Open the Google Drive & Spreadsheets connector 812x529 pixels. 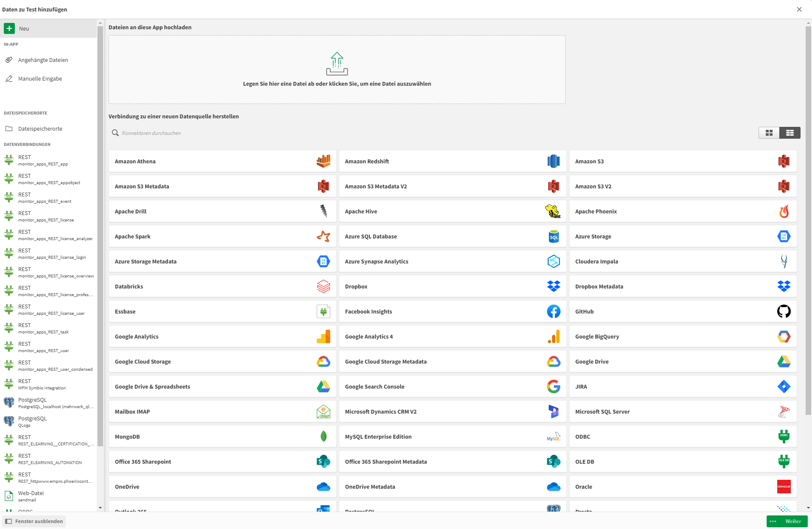pos(222,386)
